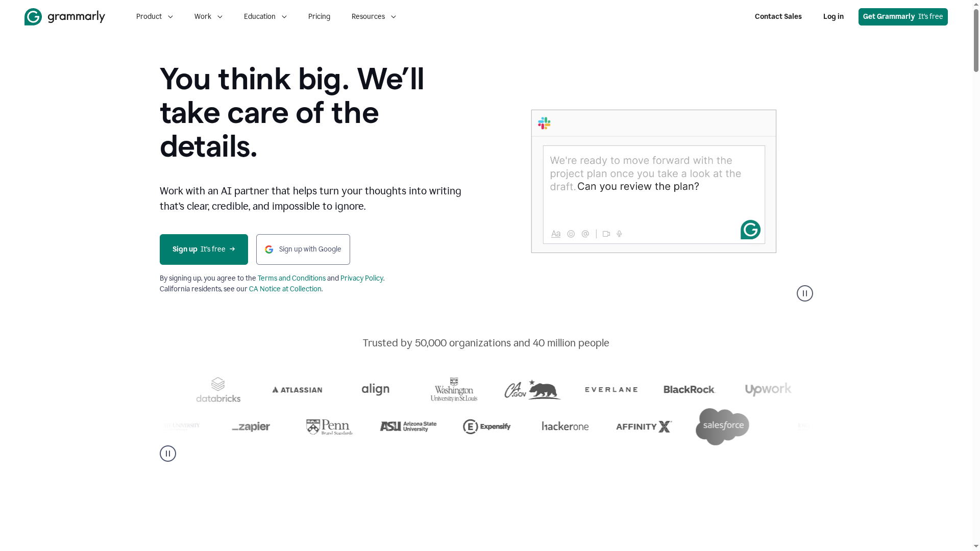Click the Databricks logo

(x=218, y=390)
